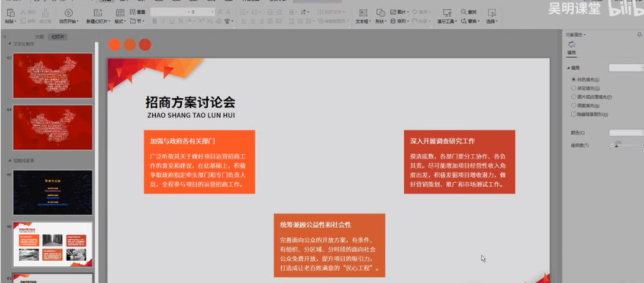Open the fill preset dropdown in panel
Screen dimensions: 644x283
pyautogui.click(x=626, y=68)
